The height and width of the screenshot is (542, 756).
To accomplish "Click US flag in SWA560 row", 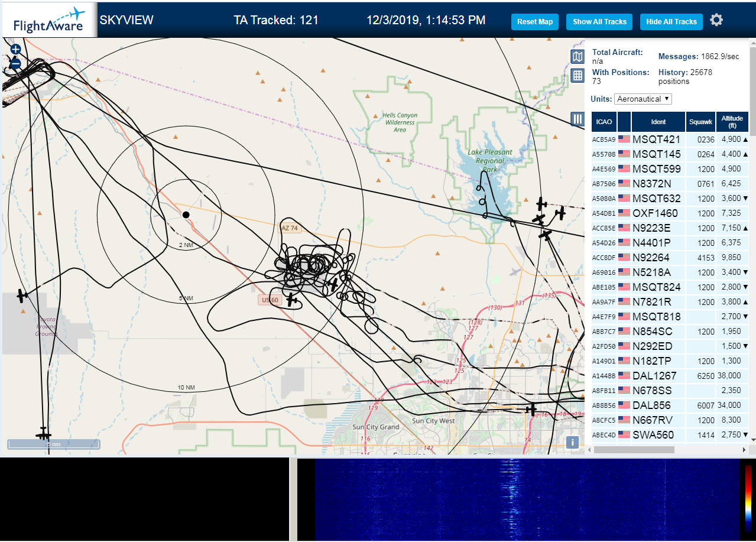I will [624, 435].
